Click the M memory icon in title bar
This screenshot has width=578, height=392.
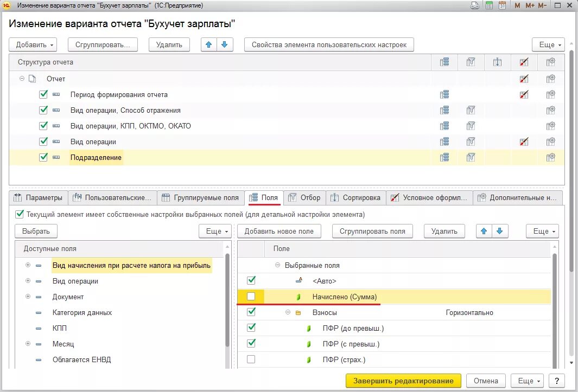[518, 5]
